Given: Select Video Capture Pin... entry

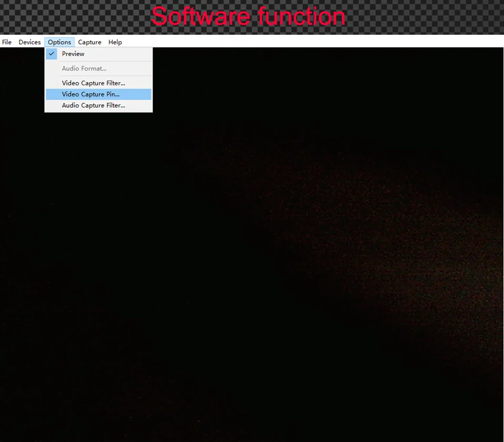Looking at the screenshot, I should [98, 94].
